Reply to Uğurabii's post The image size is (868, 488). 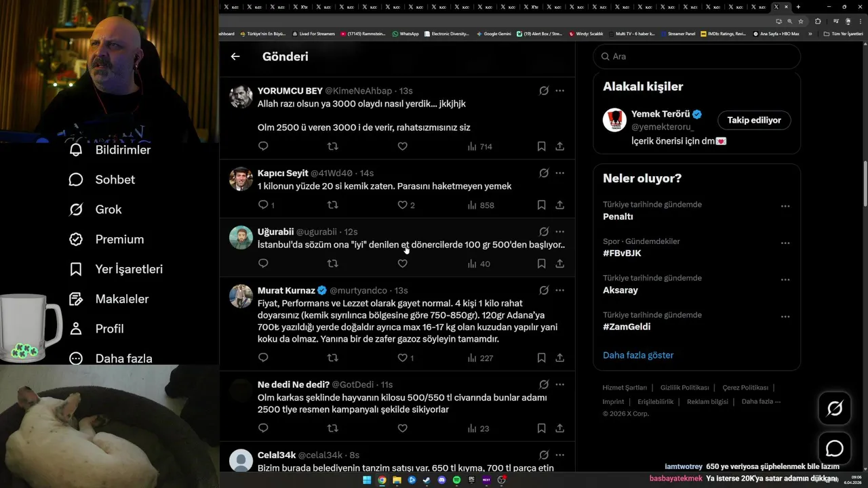tap(263, 264)
